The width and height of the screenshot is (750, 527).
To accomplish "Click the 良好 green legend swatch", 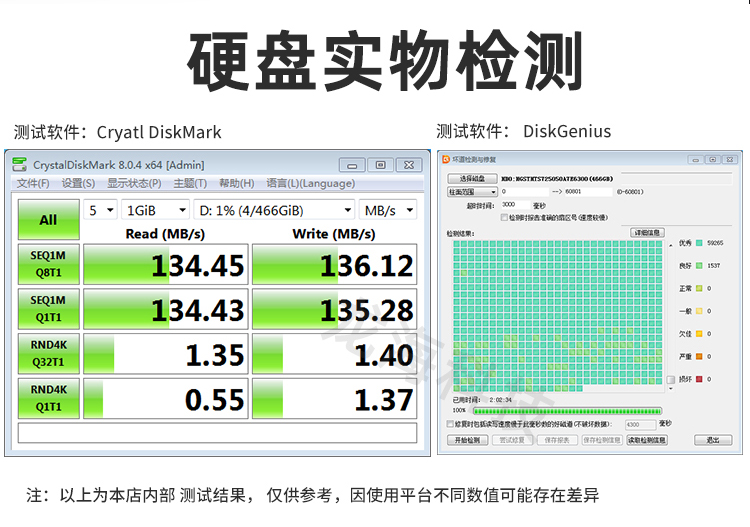I will [x=699, y=265].
